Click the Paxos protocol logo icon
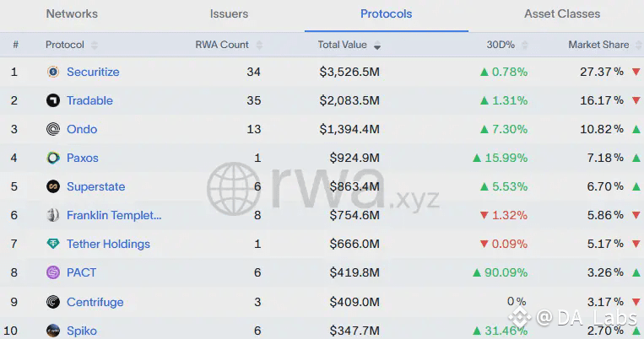644x339 pixels. (x=53, y=158)
